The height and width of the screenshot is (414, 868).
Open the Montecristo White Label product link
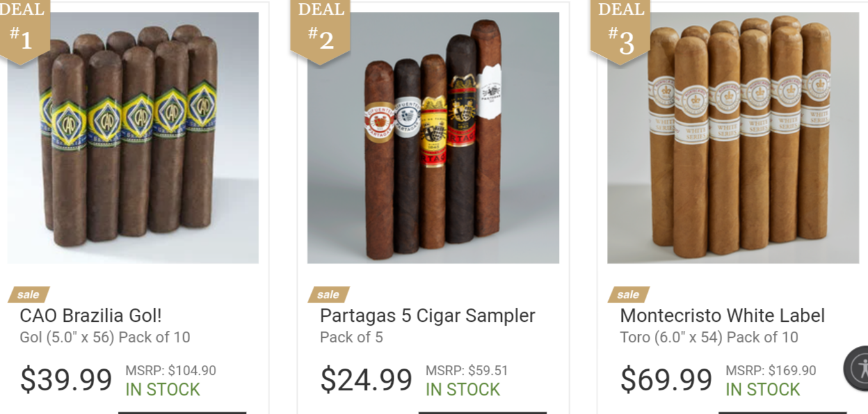point(722,315)
